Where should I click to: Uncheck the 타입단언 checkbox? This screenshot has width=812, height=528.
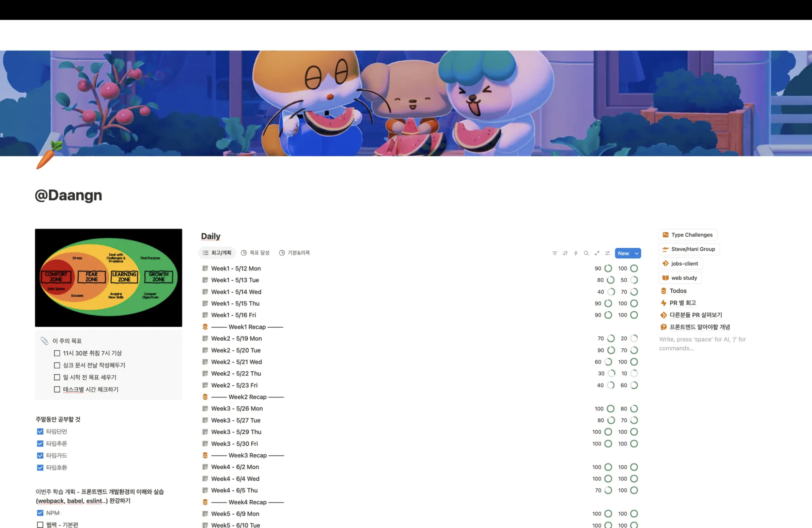point(40,431)
